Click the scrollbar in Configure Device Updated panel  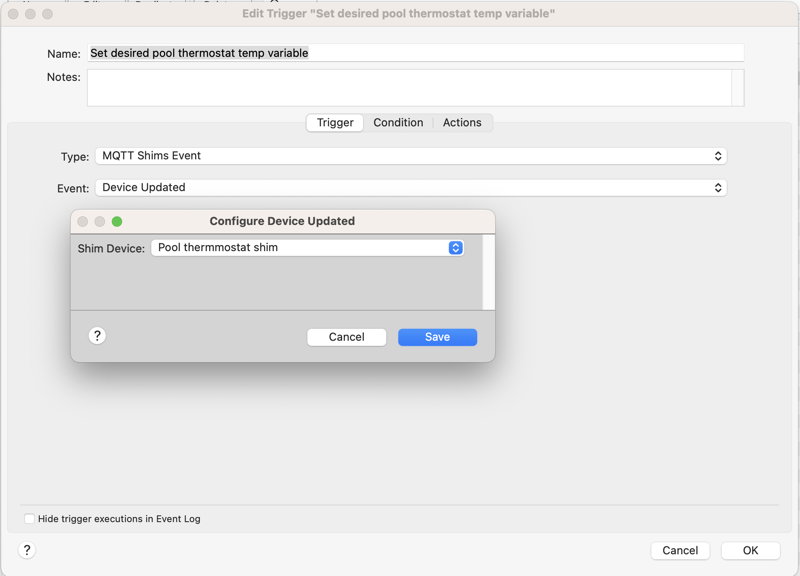pos(488,272)
